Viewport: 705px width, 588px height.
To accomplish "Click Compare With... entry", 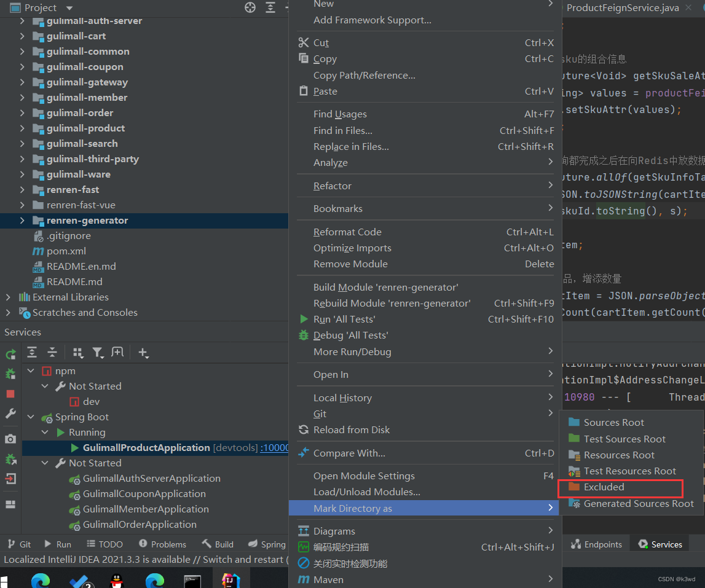I will pyautogui.click(x=425, y=453).
